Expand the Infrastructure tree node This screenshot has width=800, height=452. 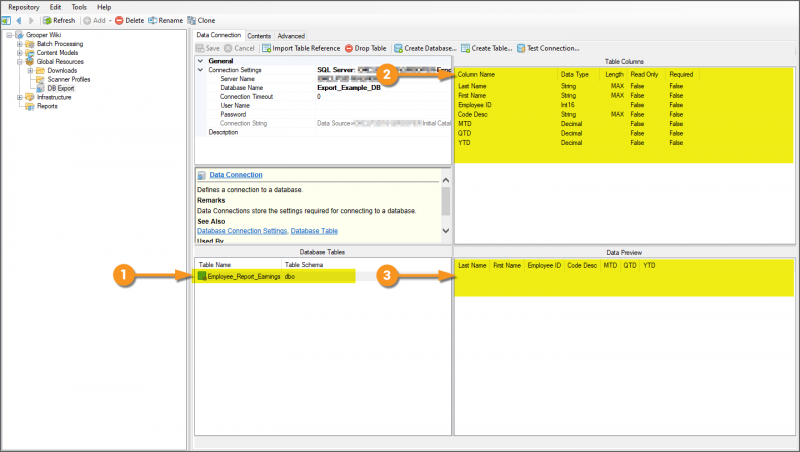[x=19, y=97]
